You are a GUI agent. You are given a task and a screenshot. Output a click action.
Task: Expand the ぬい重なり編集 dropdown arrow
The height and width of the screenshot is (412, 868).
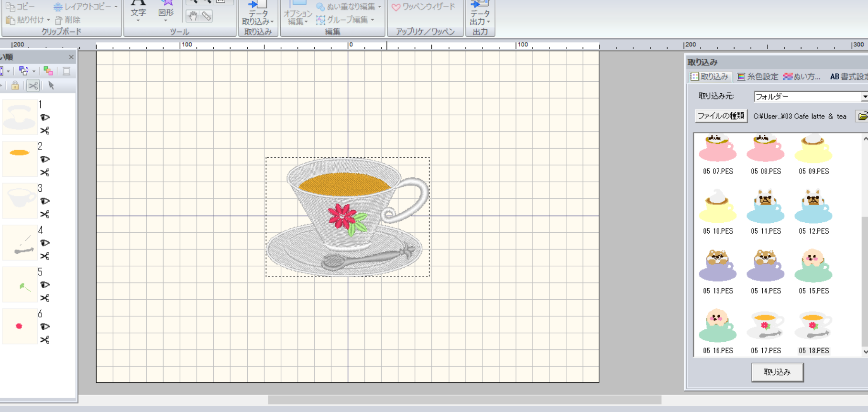click(380, 7)
